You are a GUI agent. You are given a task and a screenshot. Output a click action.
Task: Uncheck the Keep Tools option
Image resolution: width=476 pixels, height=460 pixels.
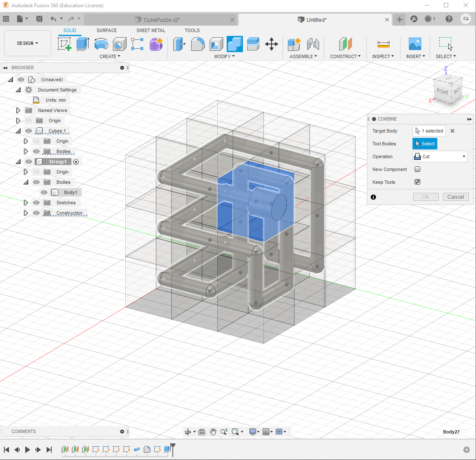[x=417, y=182]
